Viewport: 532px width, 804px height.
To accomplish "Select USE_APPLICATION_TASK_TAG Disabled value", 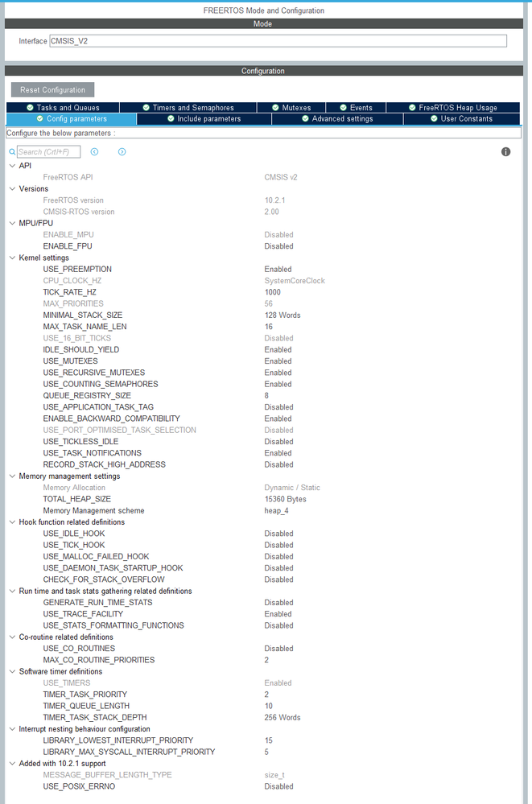I will click(278, 407).
